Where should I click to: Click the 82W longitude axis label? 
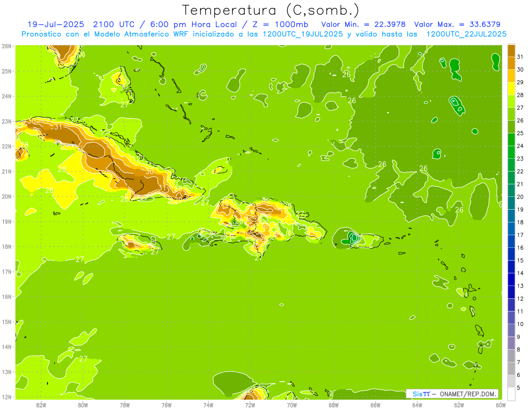coord(41,405)
